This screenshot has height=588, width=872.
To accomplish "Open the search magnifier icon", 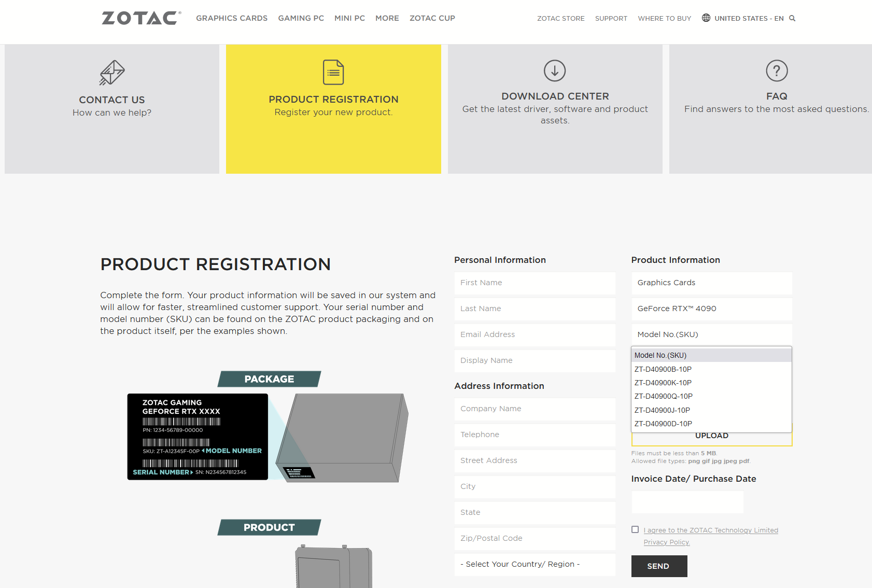I will (x=792, y=18).
